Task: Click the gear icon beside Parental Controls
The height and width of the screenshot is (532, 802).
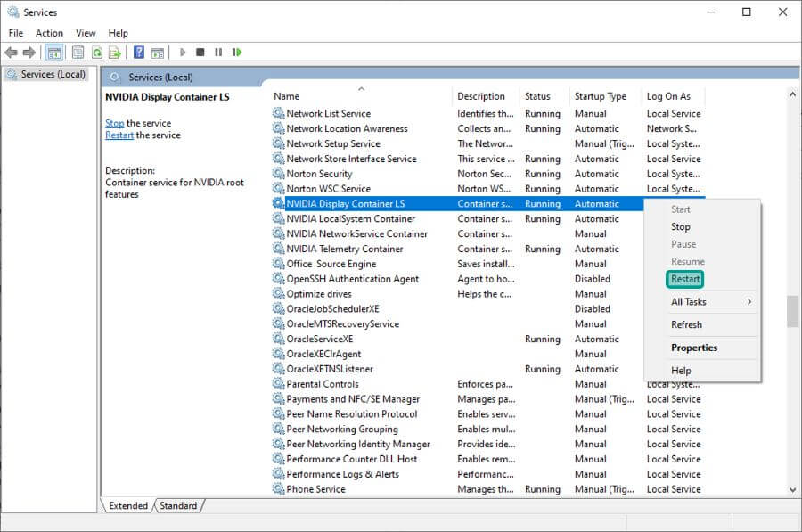Action: tap(278, 384)
